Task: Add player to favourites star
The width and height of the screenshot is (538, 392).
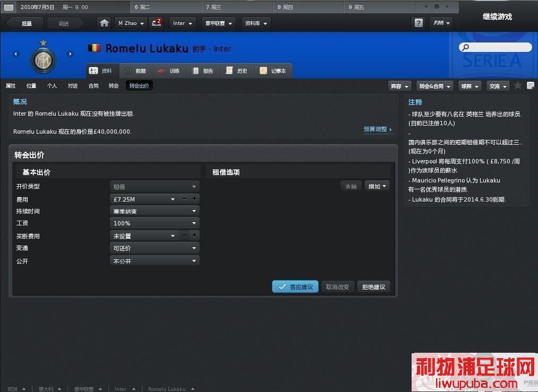Action: 518,85
